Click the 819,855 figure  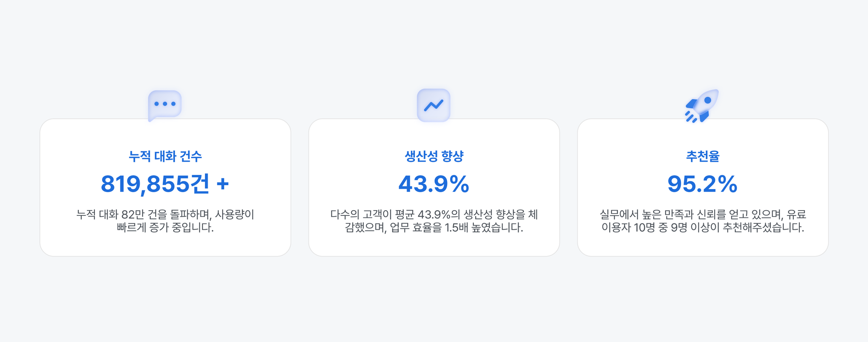145,184
